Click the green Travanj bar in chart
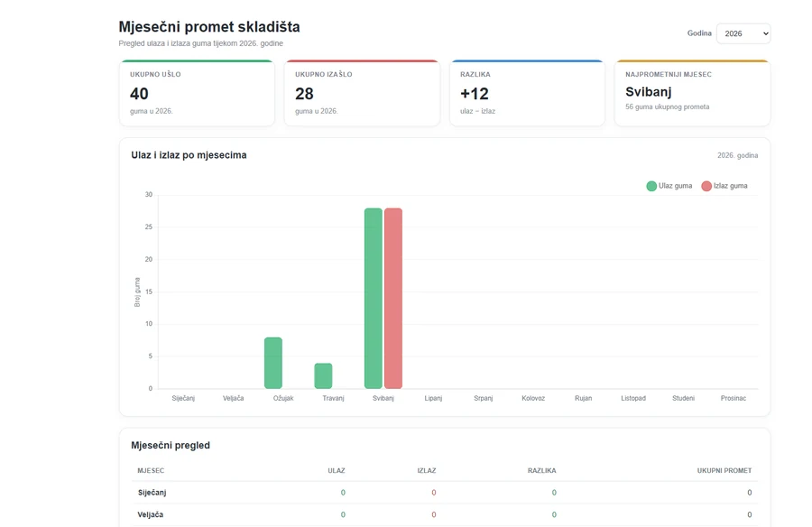 [323, 375]
